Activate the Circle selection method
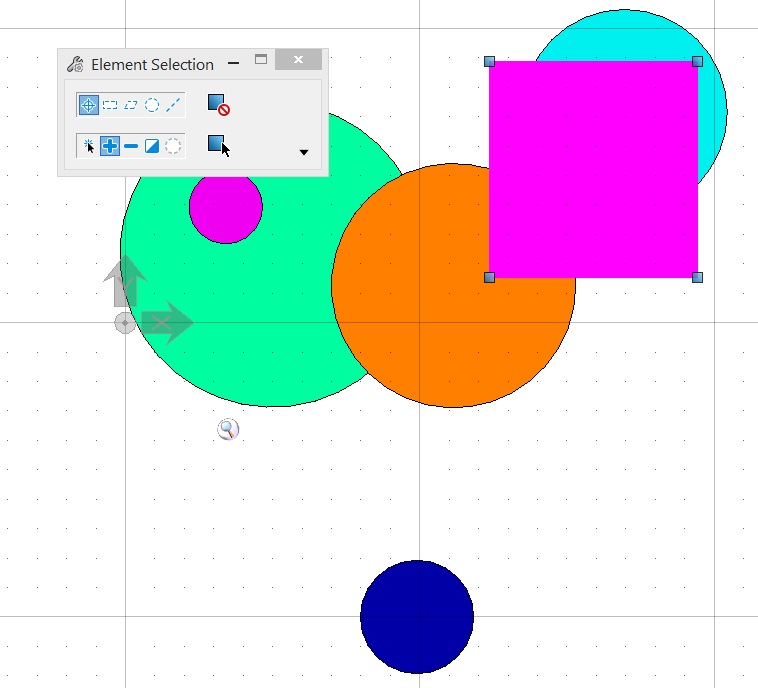This screenshot has height=688, width=758. [x=152, y=105]
